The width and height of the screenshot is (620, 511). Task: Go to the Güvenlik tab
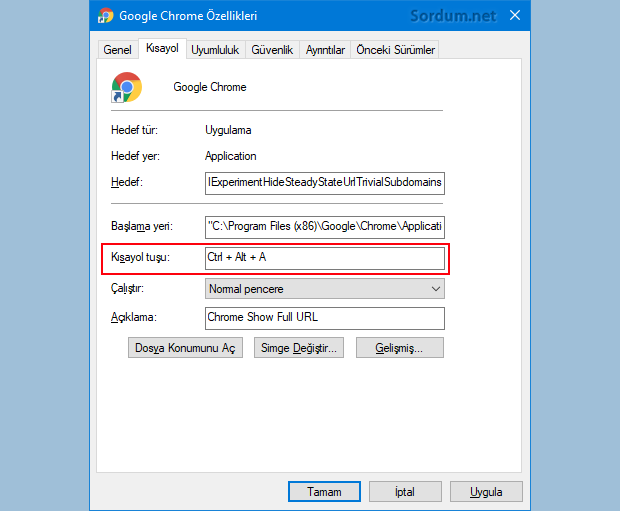(x=272, y=50)
